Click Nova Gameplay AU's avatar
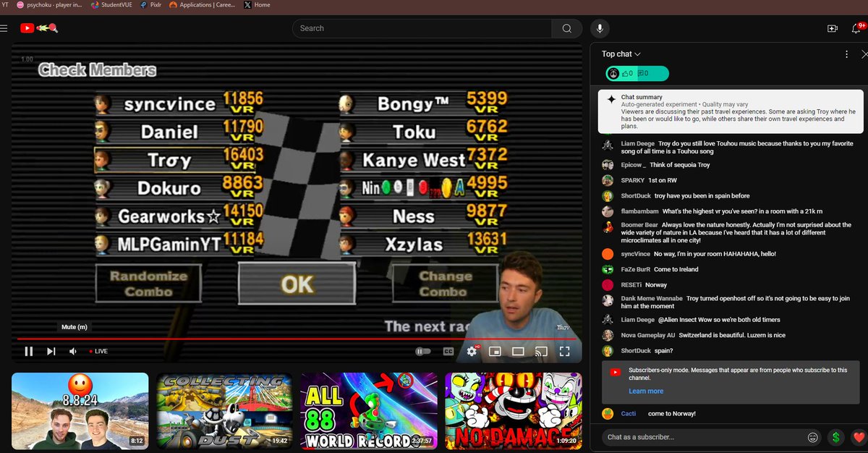This screenshot has width=868, height=453. click(x=608, y=335)
